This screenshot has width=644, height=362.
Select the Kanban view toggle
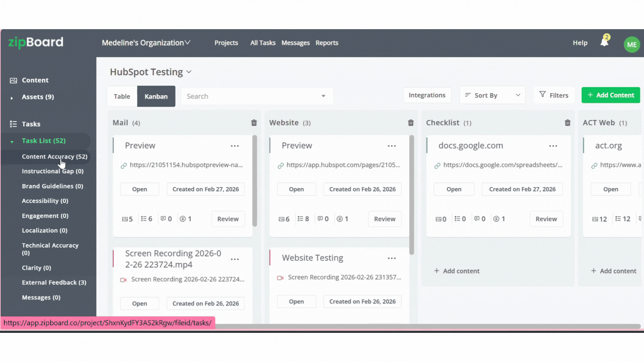pyautogui.click(x=156, y=97)
